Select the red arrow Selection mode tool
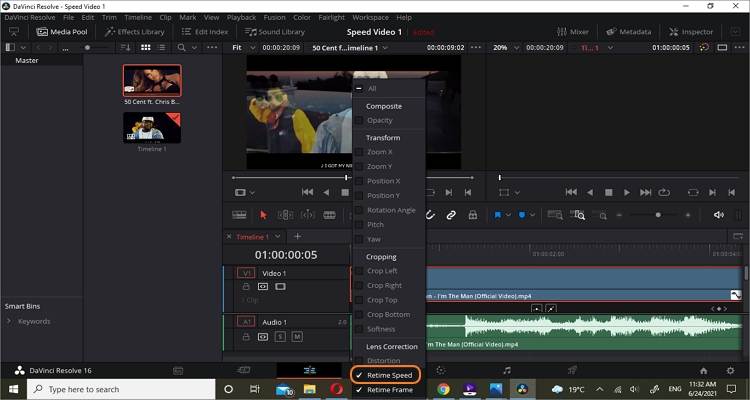Viewport: 750px width, 400px height. 263,215
